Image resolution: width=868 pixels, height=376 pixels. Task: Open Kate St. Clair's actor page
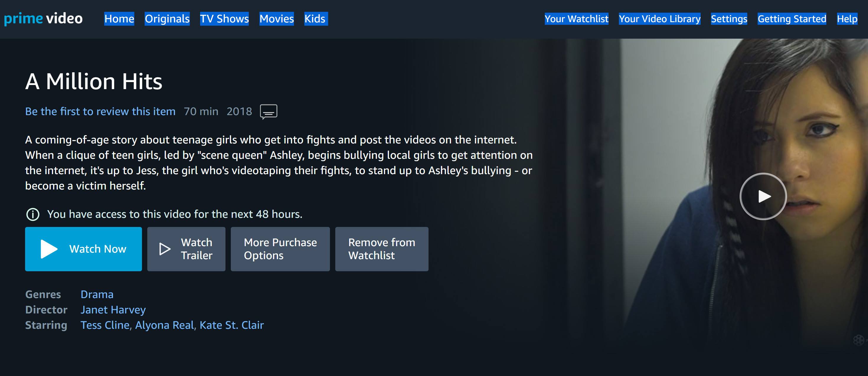point(232,325)
